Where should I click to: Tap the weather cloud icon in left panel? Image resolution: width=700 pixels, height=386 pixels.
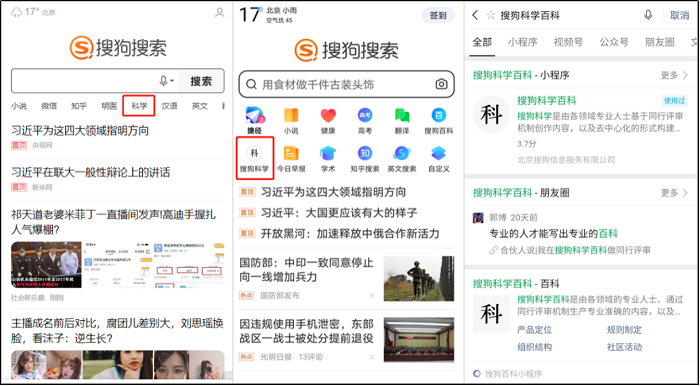click(17, 12)
